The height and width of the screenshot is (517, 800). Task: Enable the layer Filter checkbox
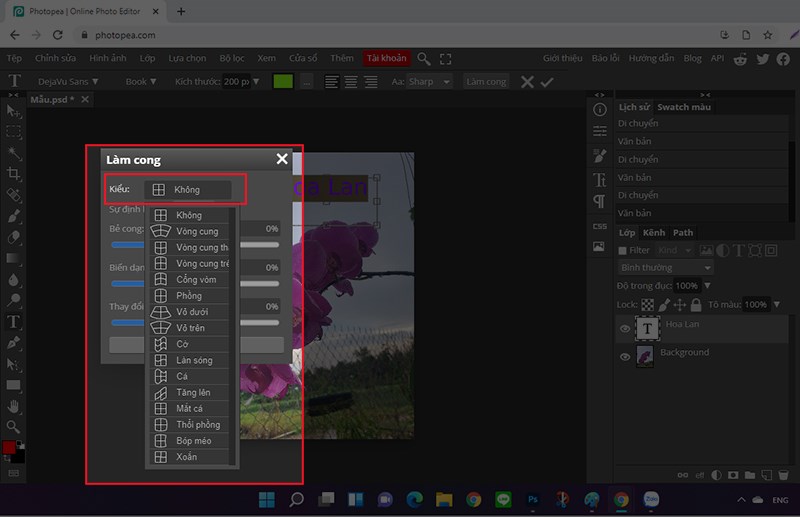pyautogui.click(x=623, y=250)
